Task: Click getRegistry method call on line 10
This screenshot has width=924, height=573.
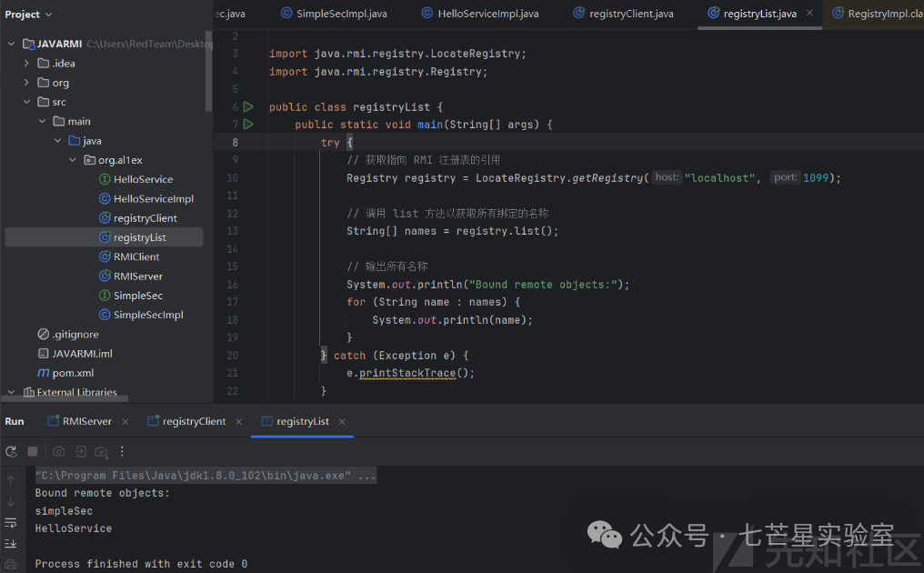Action: point(608,178)
